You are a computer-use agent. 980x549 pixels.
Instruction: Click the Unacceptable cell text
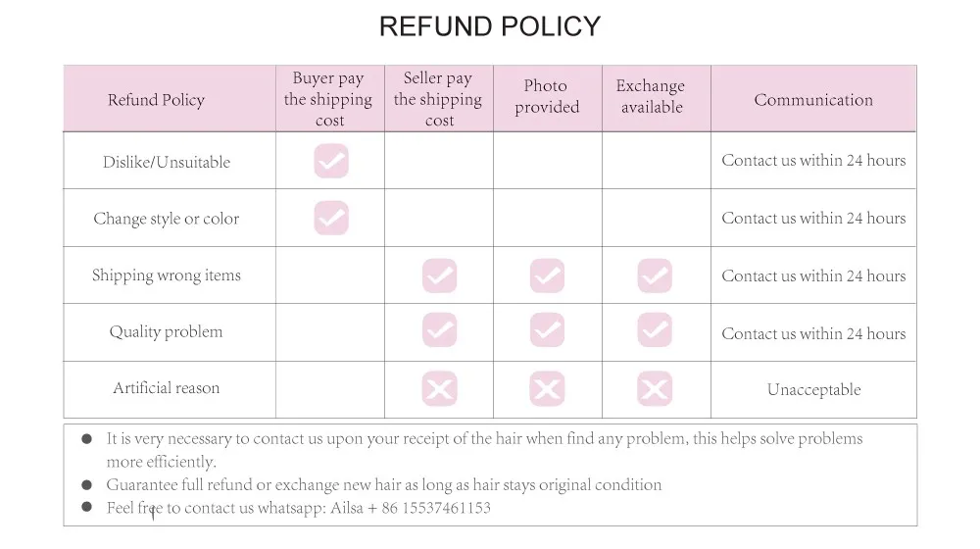(813, 390)
